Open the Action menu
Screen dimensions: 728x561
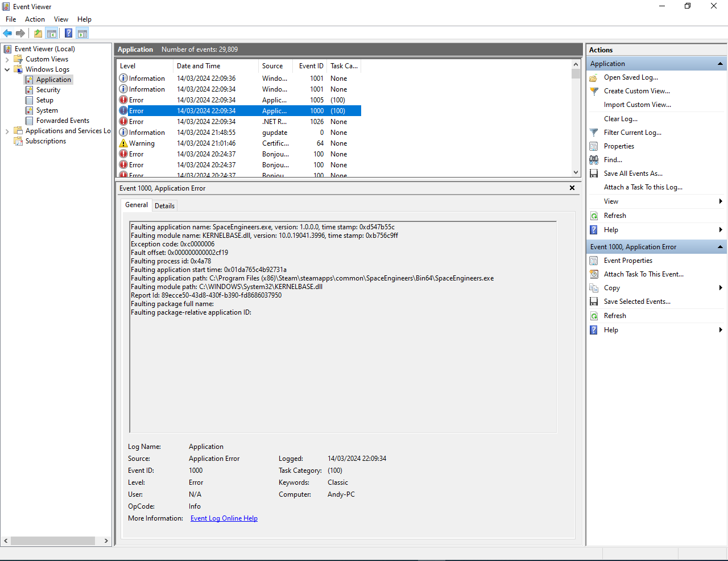coord(35,19)
